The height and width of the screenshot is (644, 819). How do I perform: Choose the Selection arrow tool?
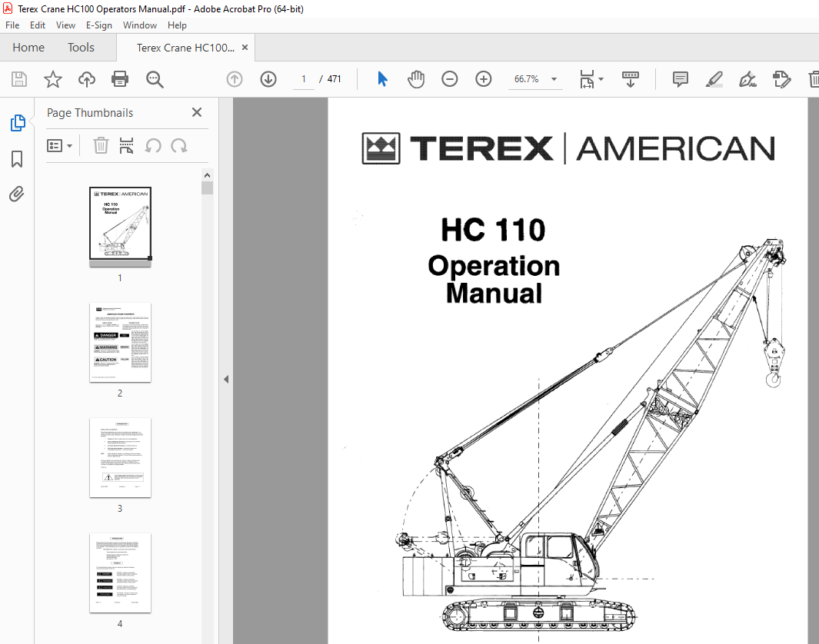click(x=382, y=79)
